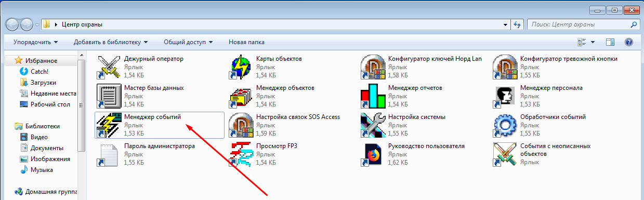Expand the address bar history dropdown
Screen dimensions: 644x200
coord(506,24)
